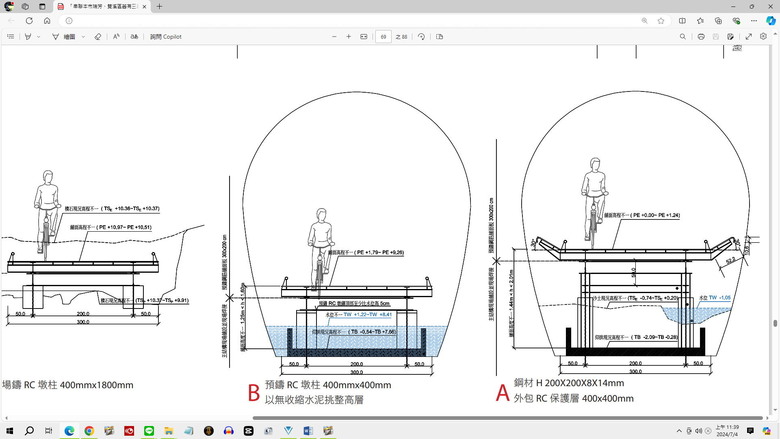The height and width of the screenshot is (439, 780).
Task: Open LINE app from taskbar
Action: (x=149, y=431)
